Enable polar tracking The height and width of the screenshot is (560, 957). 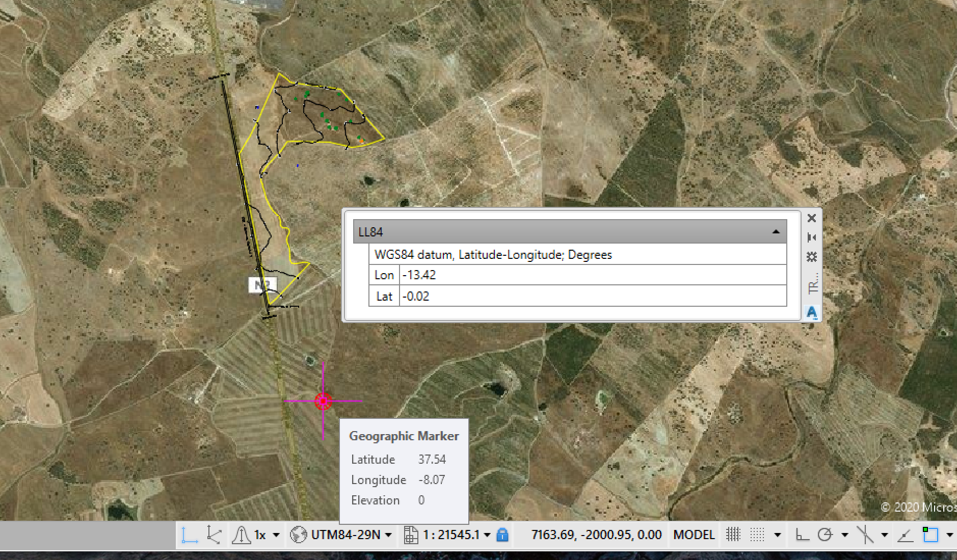(825, 535)
